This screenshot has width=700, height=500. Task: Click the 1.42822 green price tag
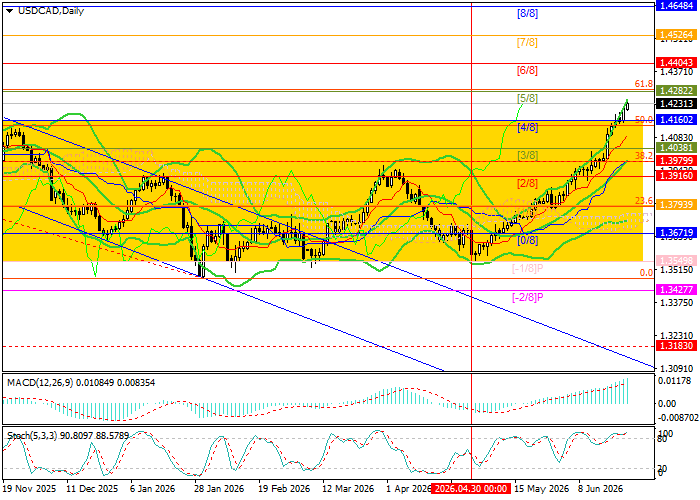click(676, 91)
